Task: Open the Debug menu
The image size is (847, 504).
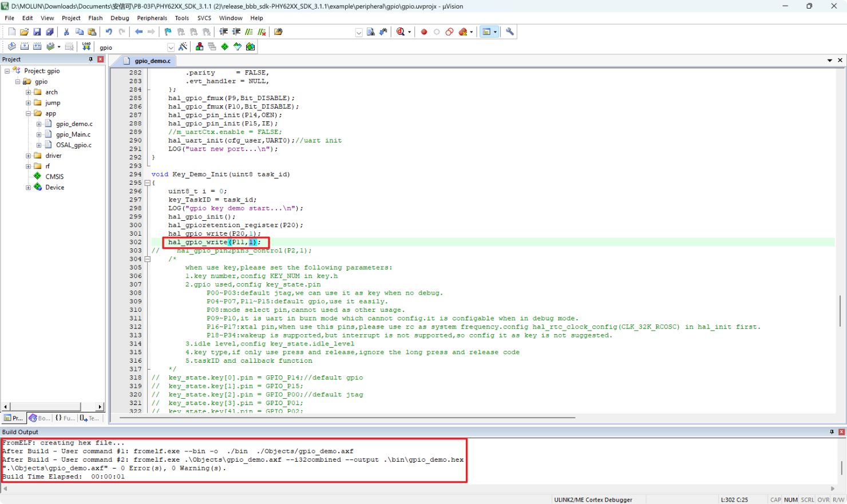Action: click(120, 18)
